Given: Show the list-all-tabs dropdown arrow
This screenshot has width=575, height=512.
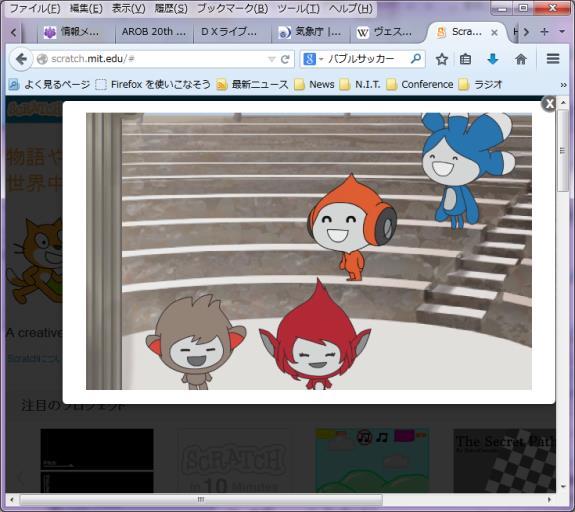Looking at the screenshot, I should 561,32.
